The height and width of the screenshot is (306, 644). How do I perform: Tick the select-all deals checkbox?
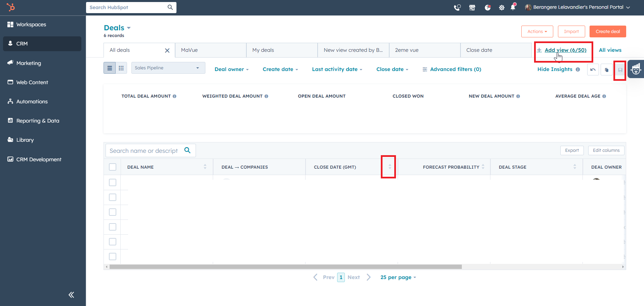(113, 167)
